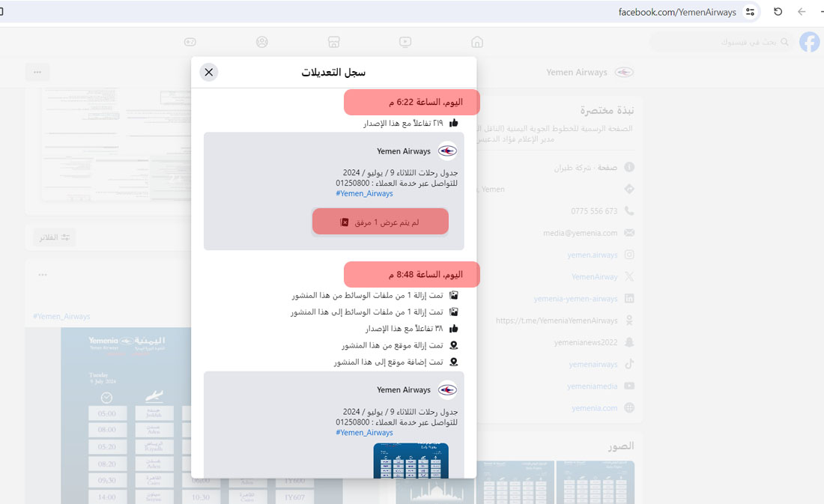The height and width of the screenshot is (504, 824).
Task: Click the first media removed row icon
Action: pos(453,295)
